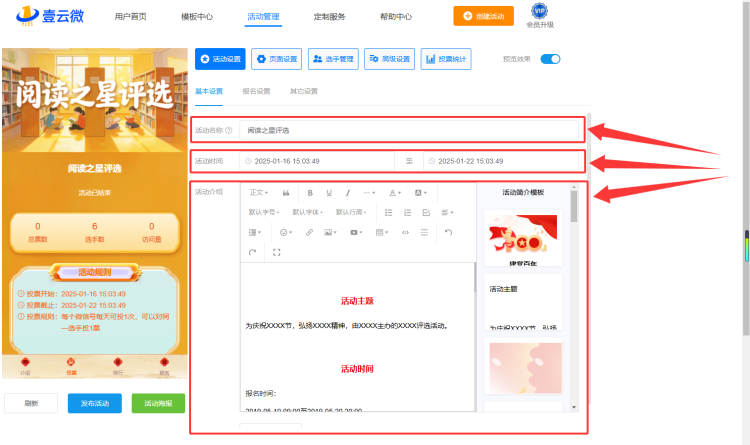This screenshot has width=750, height=445.
Task: Turn off the 预览效果 switch
Action: pyautogui.click(x=550, y=59)
